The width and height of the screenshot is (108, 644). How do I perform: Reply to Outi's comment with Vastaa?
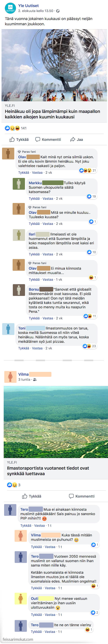coord(50,615)
